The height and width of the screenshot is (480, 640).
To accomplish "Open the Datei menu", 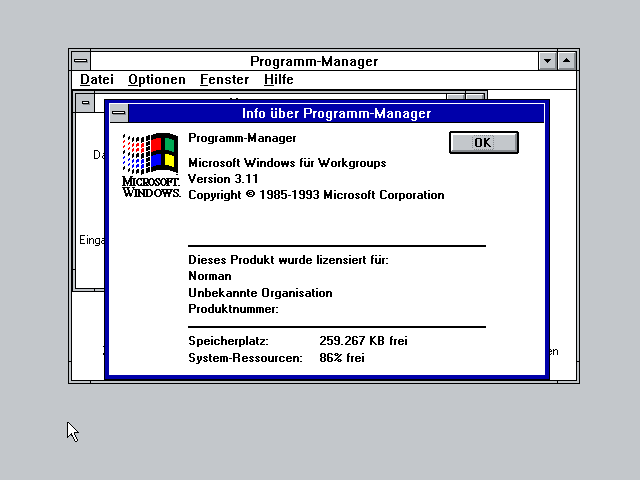I will coord(97,79).
